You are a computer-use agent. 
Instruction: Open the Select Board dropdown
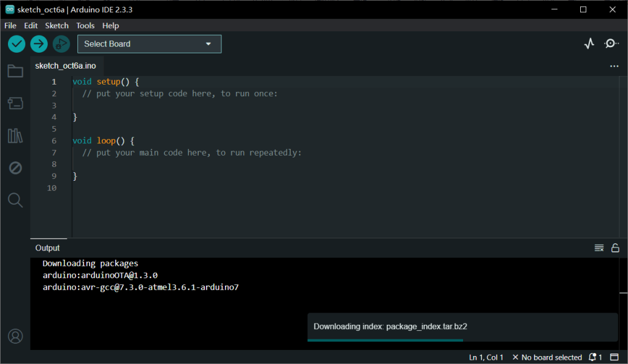point(149,44)
